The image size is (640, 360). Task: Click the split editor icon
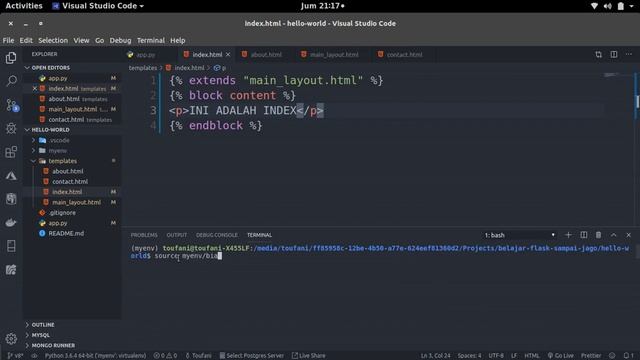tap(613, 54)
